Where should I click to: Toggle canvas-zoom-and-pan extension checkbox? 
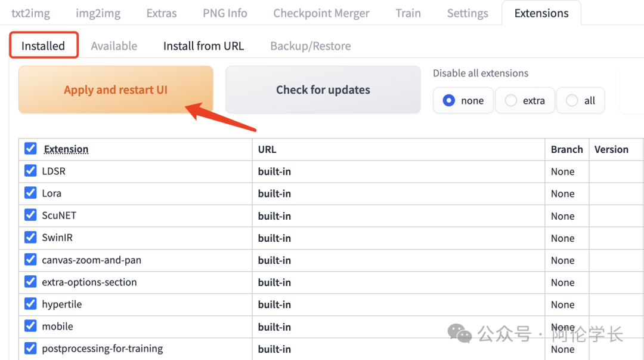[30, 260]
